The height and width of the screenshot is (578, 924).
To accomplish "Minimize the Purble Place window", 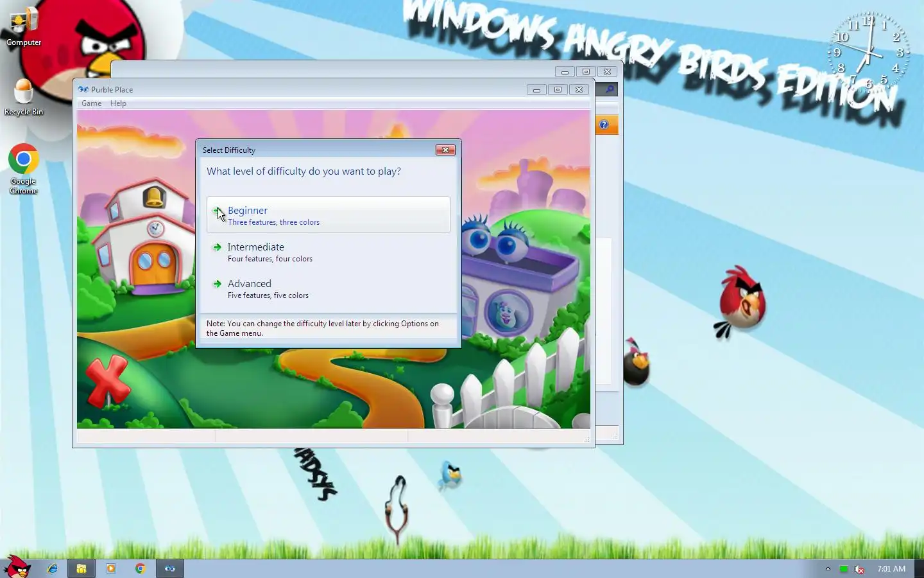I will [536, 90].
